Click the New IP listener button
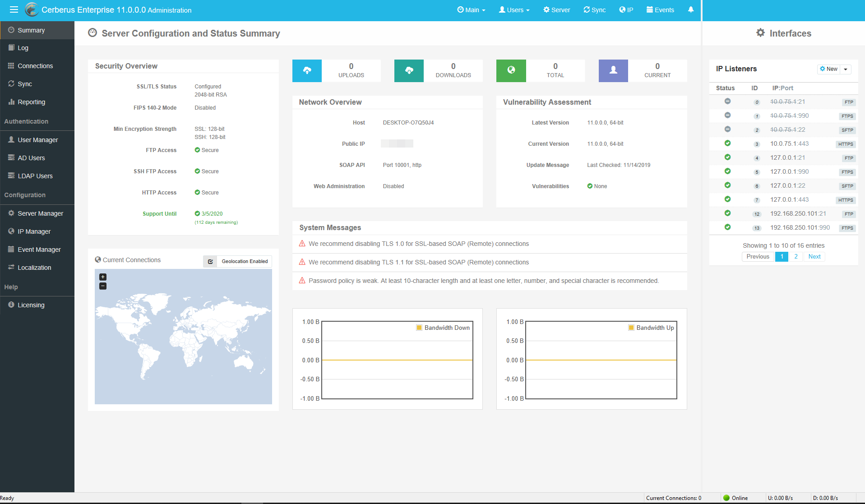865x504 pixels. 828,69
